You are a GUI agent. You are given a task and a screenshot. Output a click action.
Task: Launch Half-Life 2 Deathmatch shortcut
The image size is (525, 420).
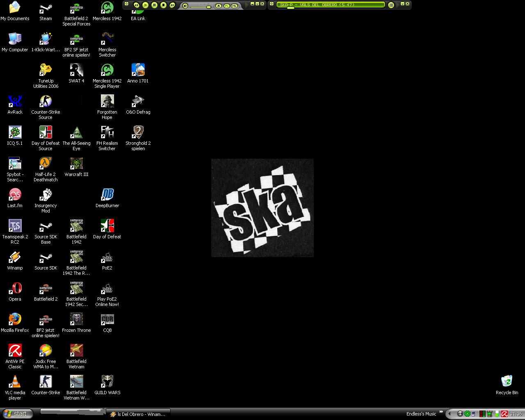[46, 169]
